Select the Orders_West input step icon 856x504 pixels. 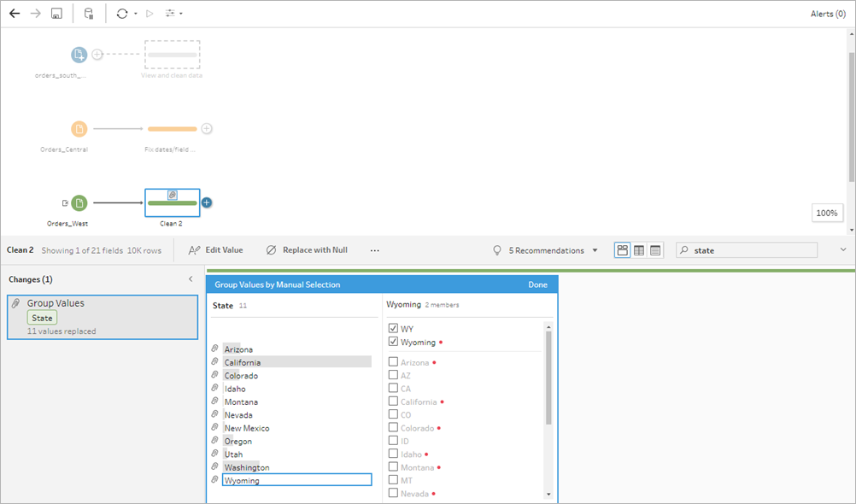pyautogui.click(x=79, y=202)
